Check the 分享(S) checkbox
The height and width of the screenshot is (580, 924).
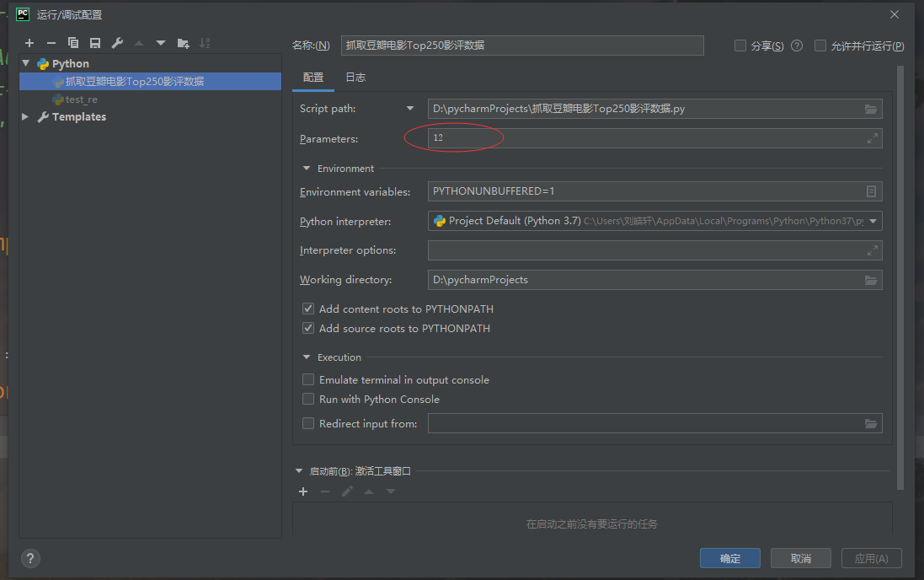pyautogui.click(x=740, y=46)
